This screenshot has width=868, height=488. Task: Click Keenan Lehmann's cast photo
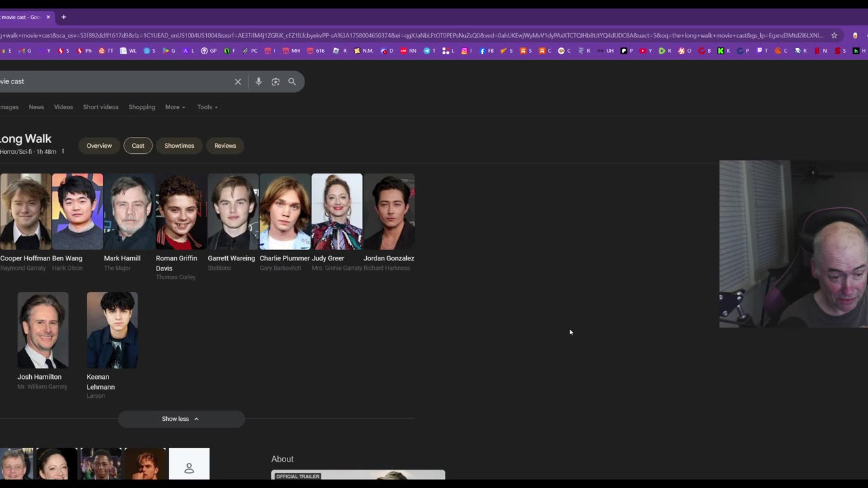pyautogui.click(x=112, y=330)
